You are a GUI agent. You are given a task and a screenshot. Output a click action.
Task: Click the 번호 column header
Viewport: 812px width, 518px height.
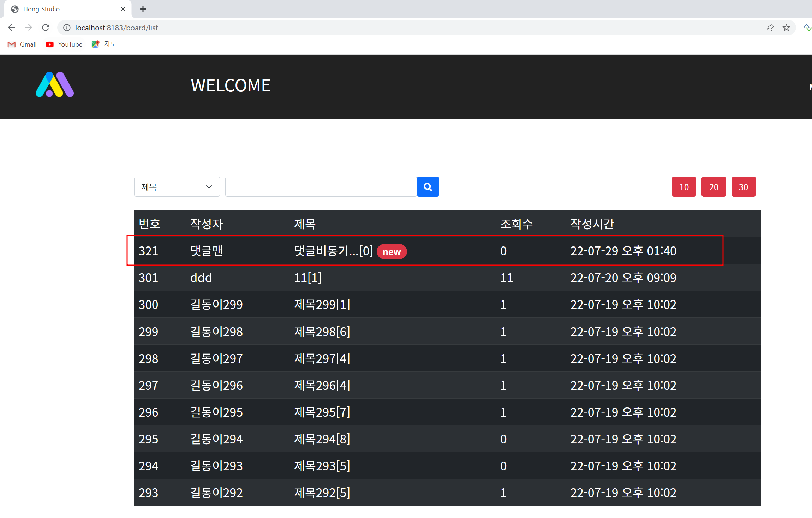(149, 224)
